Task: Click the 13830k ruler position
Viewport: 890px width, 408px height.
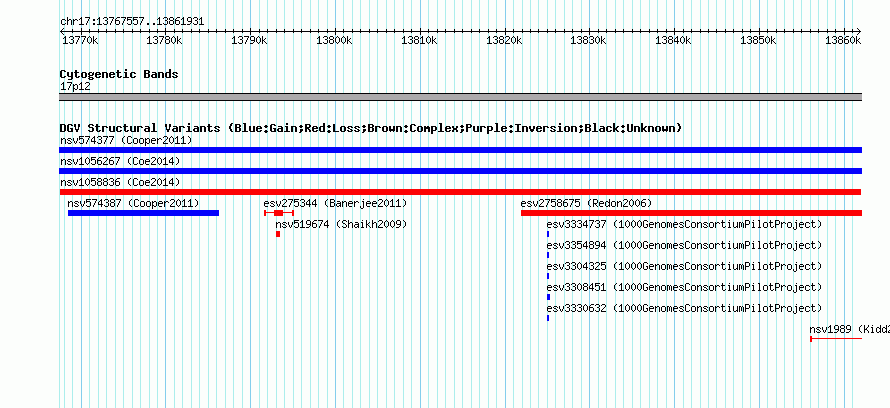Action: (589, 40)
